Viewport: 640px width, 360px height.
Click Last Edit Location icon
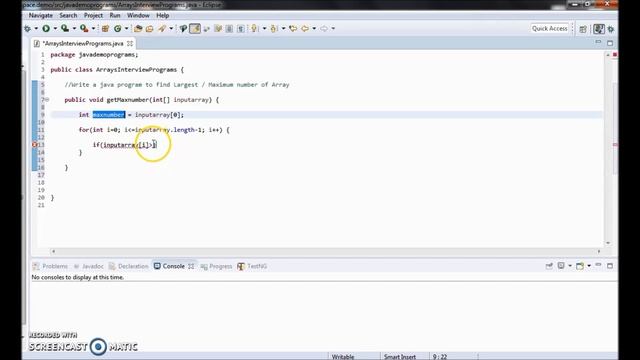click(x=293, y=29)
